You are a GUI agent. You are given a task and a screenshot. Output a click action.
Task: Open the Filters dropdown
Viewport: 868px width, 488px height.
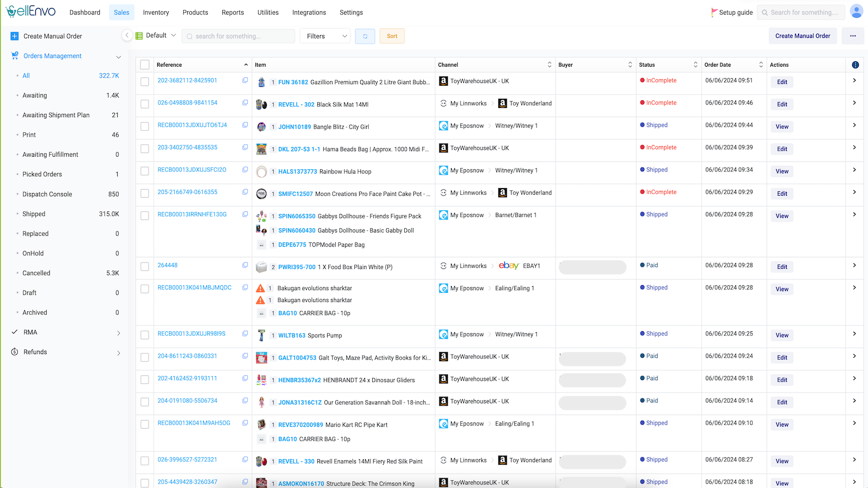325,36
